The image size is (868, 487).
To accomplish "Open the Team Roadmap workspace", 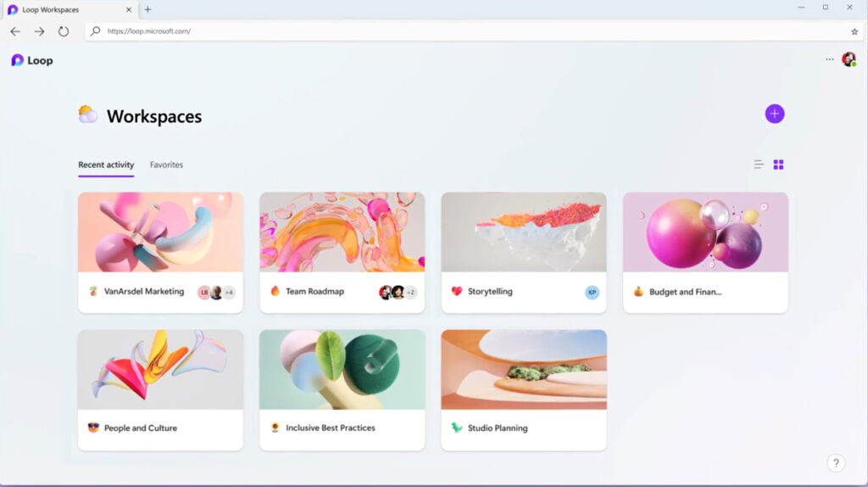I will [x=342, y=253].
